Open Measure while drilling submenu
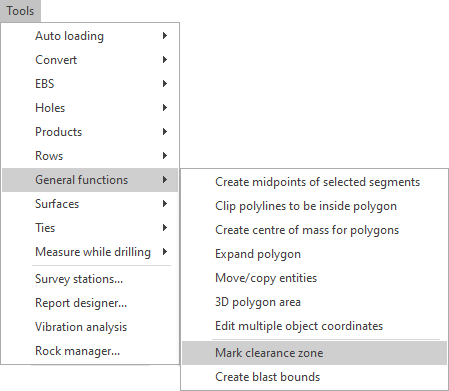The image size is (449, 391). click(x=90, y=252)
